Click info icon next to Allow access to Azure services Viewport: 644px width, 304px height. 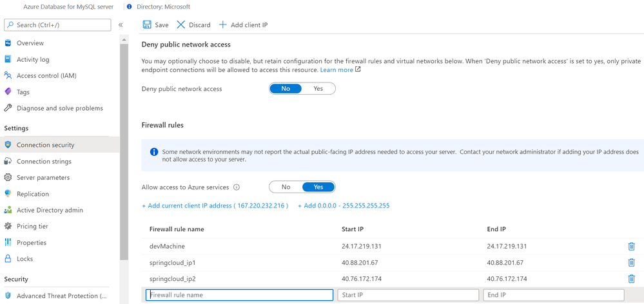237,187
